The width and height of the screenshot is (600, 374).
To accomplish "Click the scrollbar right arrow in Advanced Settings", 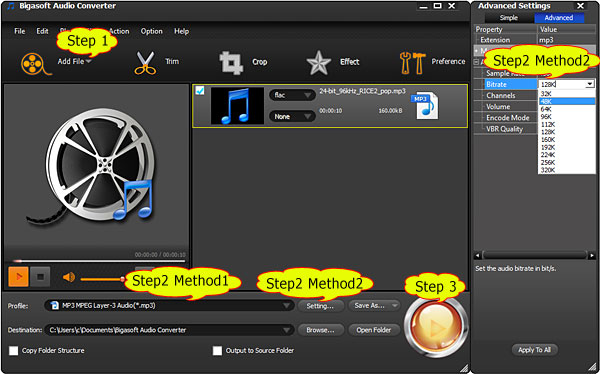I will (592, 255).
